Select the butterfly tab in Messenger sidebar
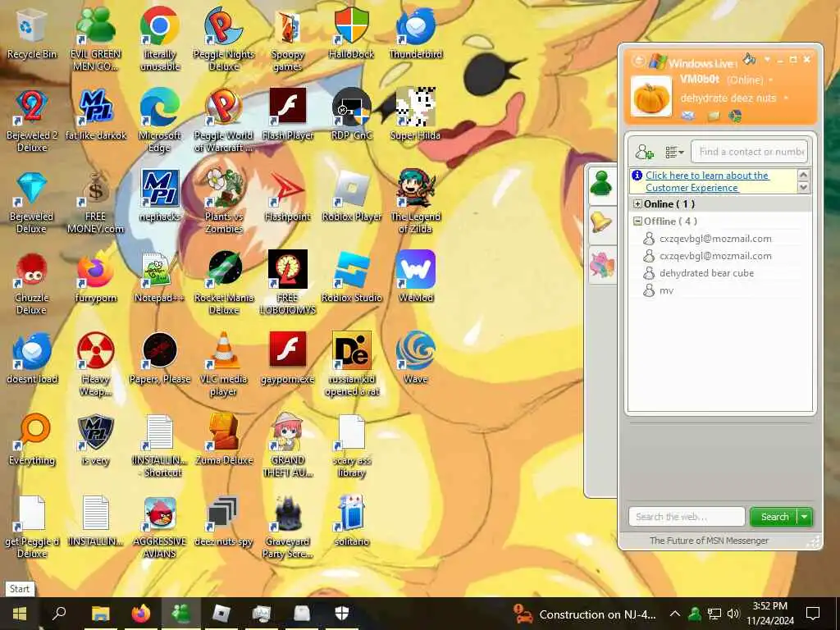The height and width of the screenshot is (630, 840). coord(602,265)
